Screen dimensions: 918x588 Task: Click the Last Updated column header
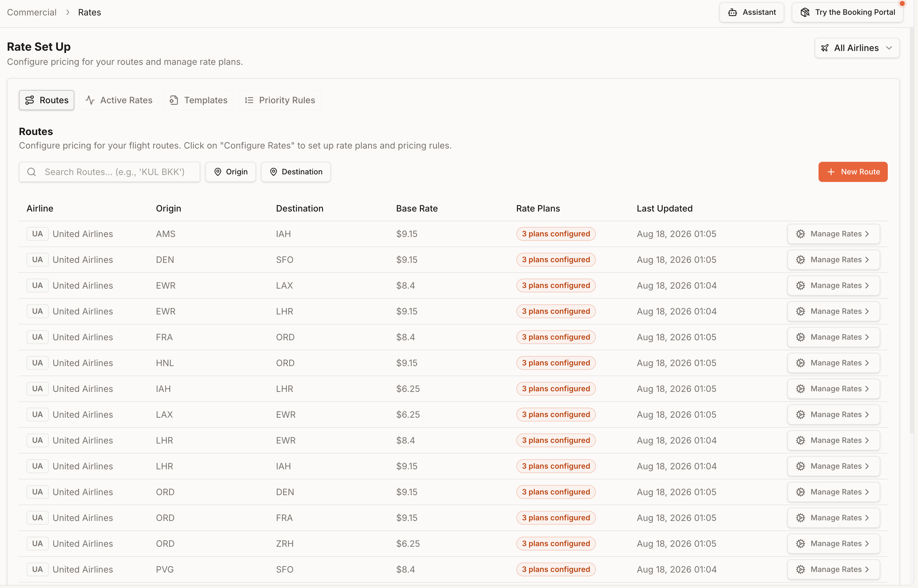click(x=665, y=208)
